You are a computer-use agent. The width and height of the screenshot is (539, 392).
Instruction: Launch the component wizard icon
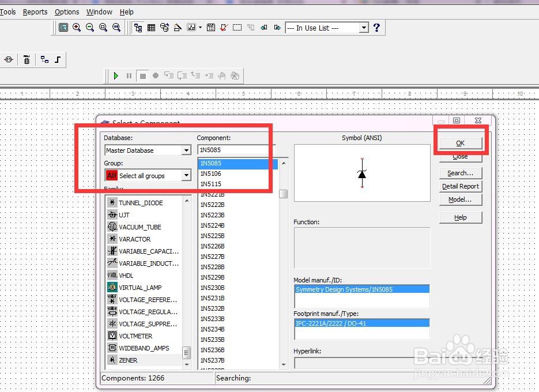(178, 28)
